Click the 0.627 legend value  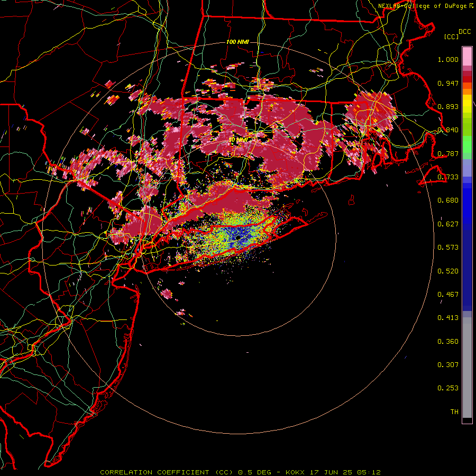tap(448, 224)
